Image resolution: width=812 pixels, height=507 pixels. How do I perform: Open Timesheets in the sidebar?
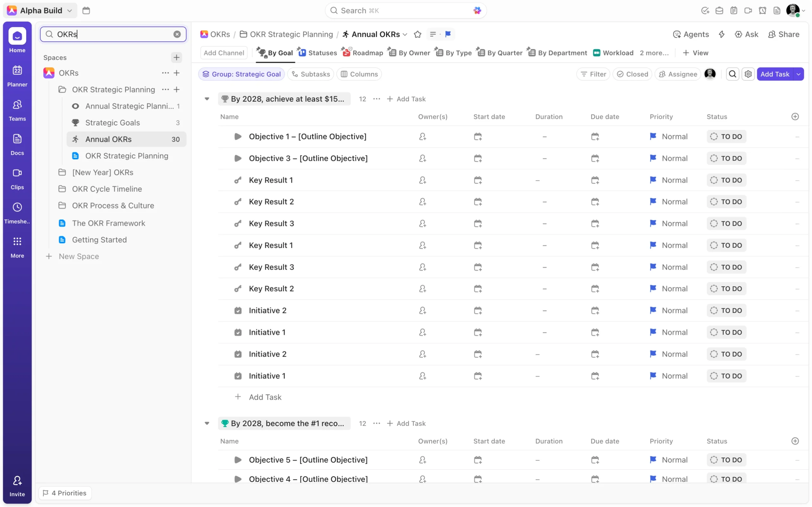(17, 213)
